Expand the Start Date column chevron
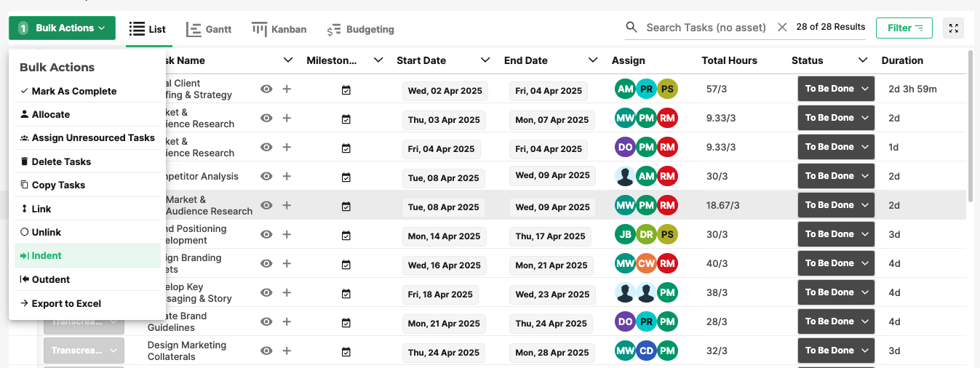This screenshot has width=980, height=368. click(x=485, y=60)
